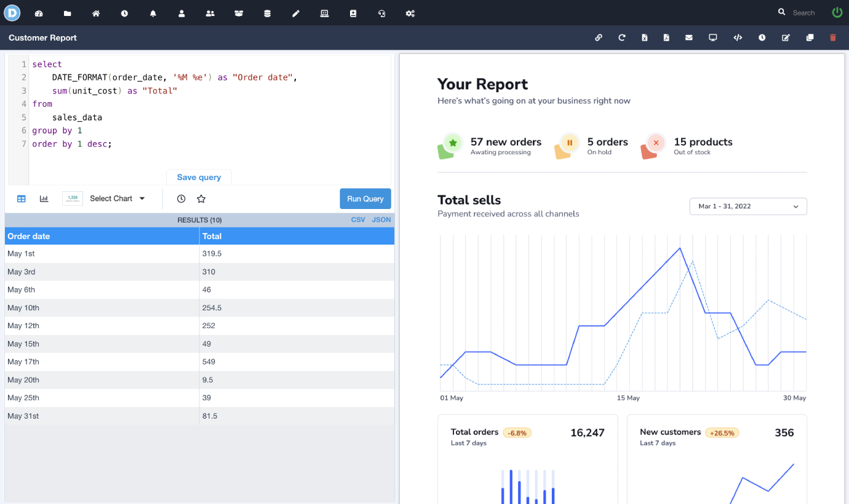This screenshot has height=504, width=849.
Task: Select the 81.5 total cell
Action: [x=297, y=416]
